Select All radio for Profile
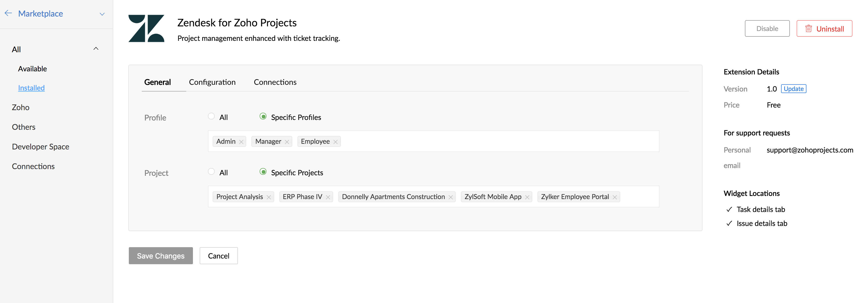The width and height of the screenshot is (868, 303). [x=211, y=116]
